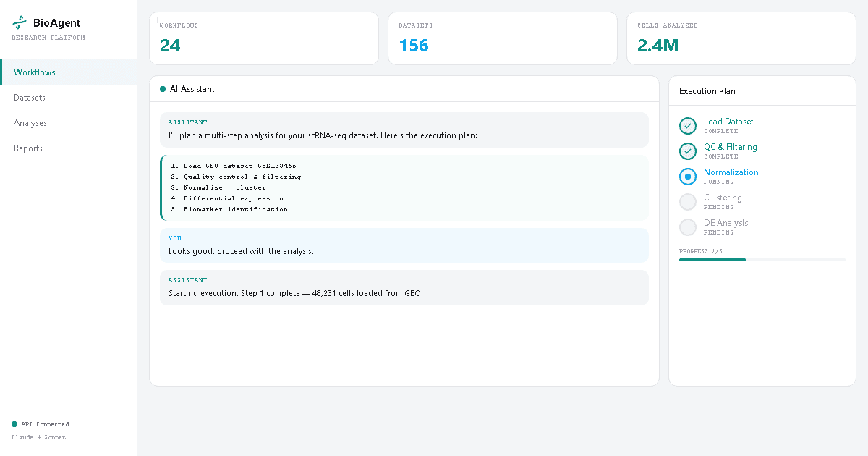This screenshot has height=456, width=868.
Task: Click the Load Dataset completed checkmark icon
Action: point(687,126)
